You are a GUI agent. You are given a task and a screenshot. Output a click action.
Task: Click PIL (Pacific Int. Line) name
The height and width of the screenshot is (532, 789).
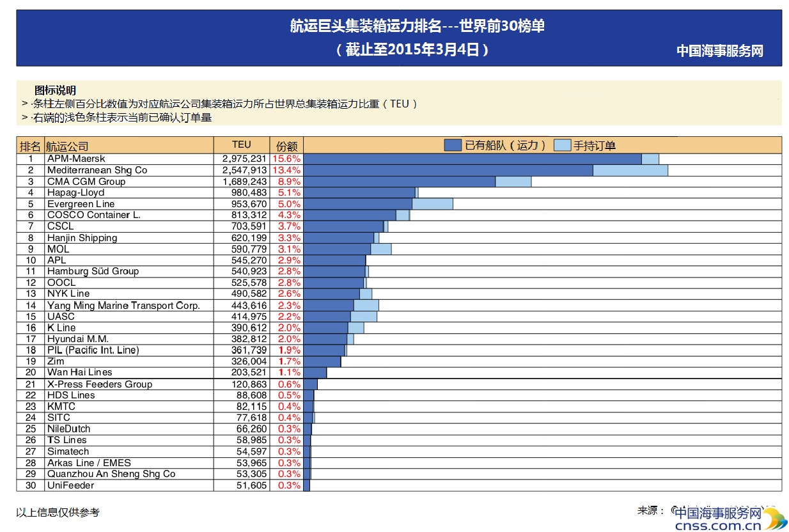pyautogui.click(x=93, y=350)
